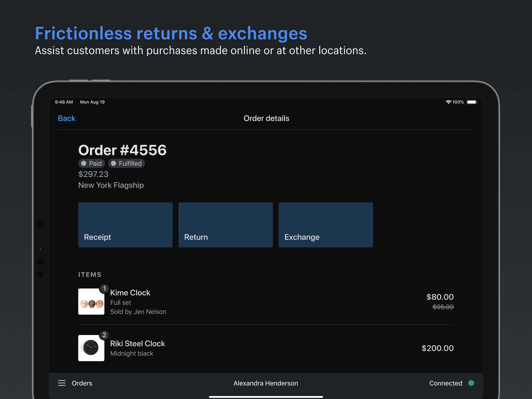Open the hamburger menu icon
The width and height of the screenshot is (532, 399).
coord(62,383)
